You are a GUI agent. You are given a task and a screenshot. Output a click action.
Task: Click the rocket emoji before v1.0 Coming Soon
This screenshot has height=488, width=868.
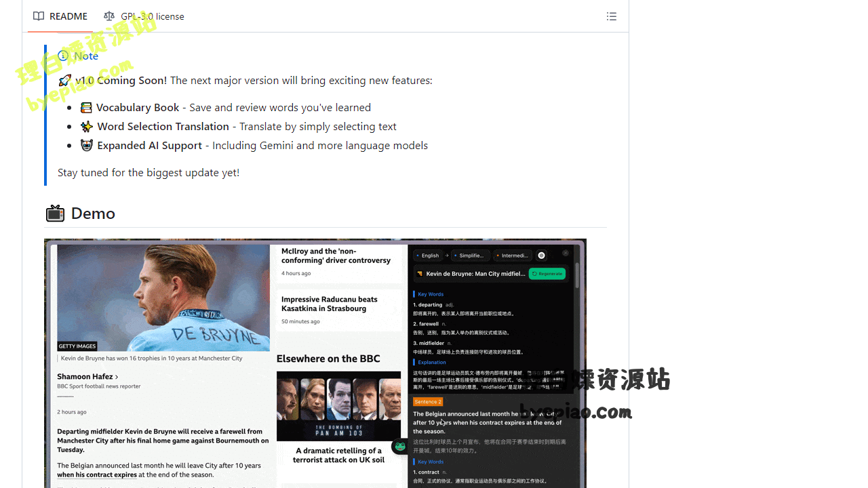click(64, 81)
